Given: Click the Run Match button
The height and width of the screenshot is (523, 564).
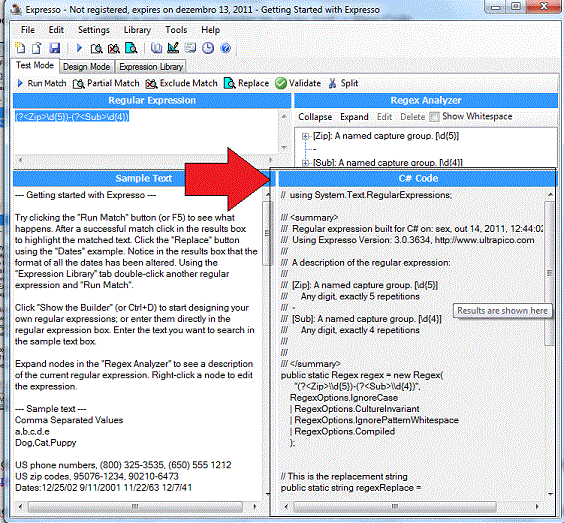Looking at the screenshot, I should pyautogui.click(x=42, y=83).
